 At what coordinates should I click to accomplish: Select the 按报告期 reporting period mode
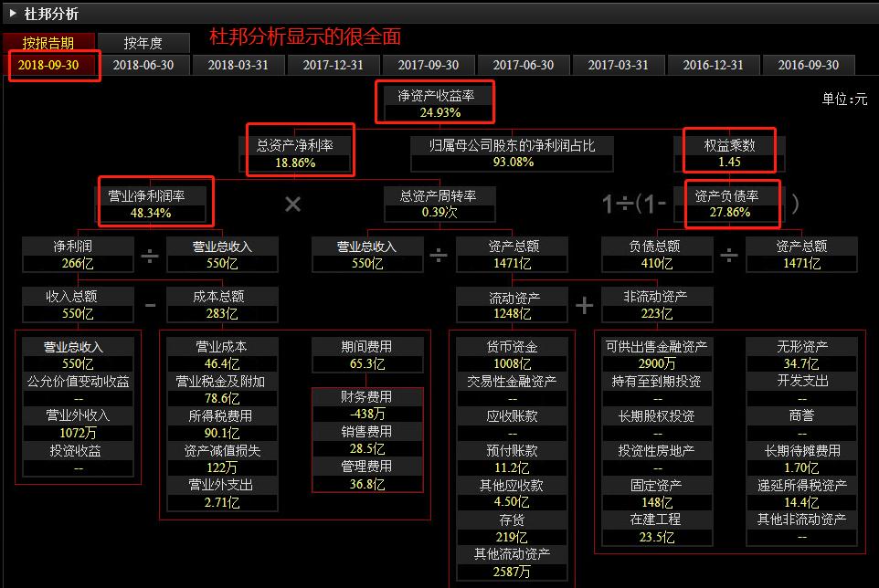pyautogui.click(x=49, y=42)
